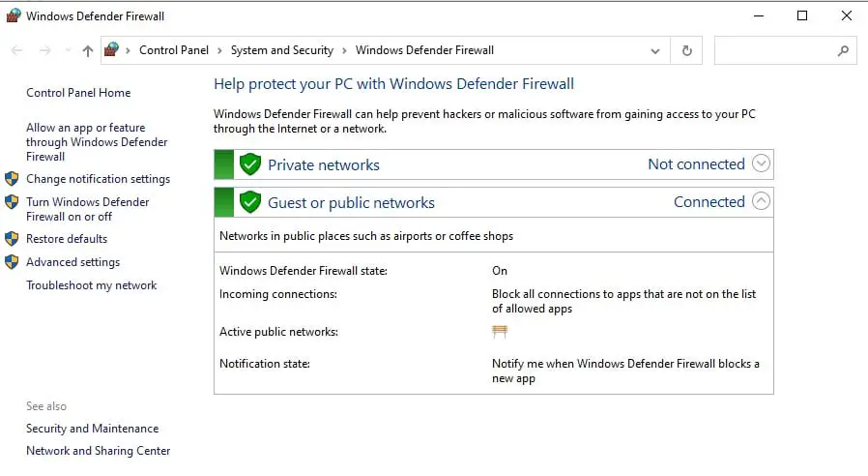Click Guest or public networks heading
This screenshot has width=868, height=476.
[352, 203]
